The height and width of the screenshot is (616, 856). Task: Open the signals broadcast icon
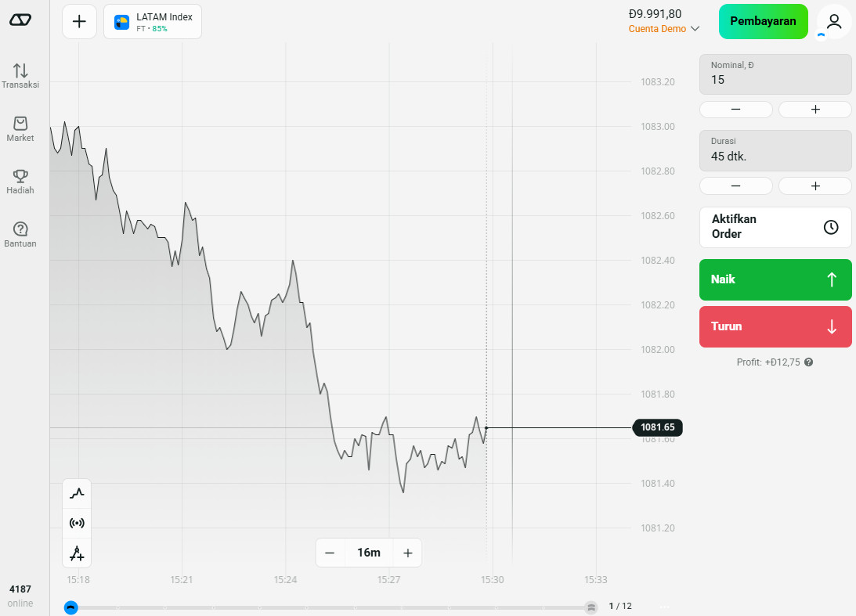[77, 523]
